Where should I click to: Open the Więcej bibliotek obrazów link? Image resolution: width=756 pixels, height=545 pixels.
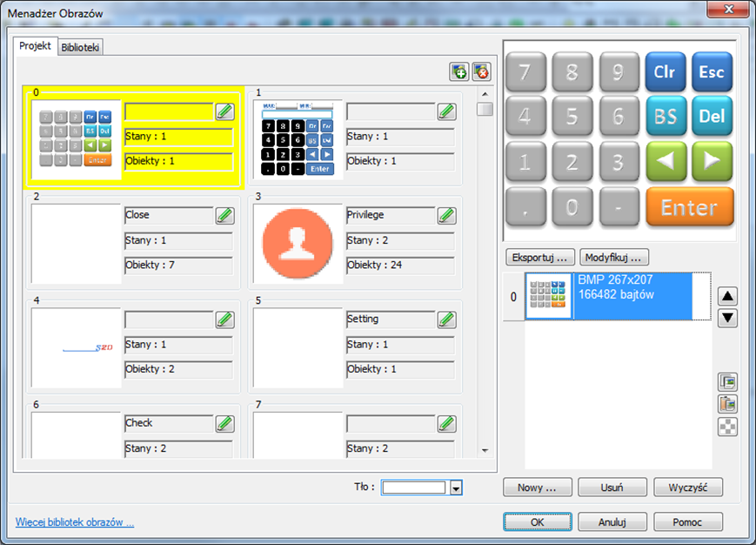[75, 522]
